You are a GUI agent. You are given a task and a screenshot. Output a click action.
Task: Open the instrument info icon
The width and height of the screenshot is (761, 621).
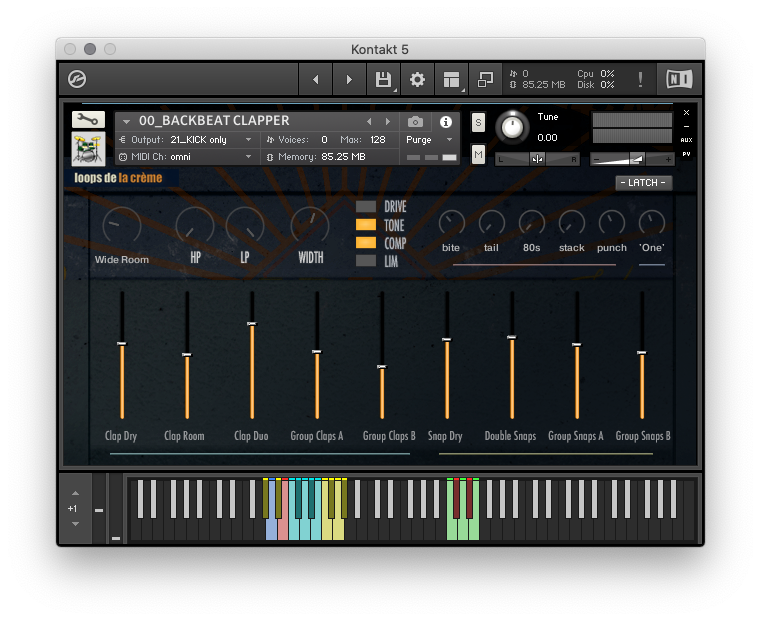click(x=446, y=122)
